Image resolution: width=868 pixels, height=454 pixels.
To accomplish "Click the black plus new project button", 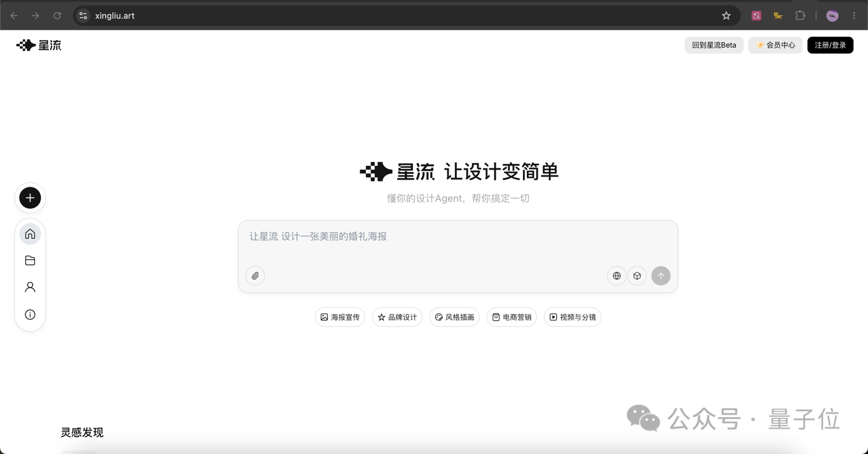I will [x=30, y=198].
